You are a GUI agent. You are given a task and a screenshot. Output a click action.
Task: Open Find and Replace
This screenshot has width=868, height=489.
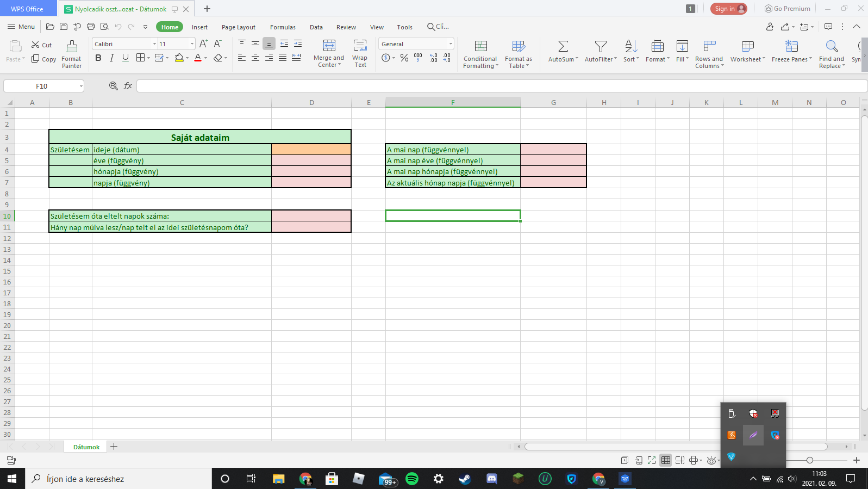pos(832,47)
